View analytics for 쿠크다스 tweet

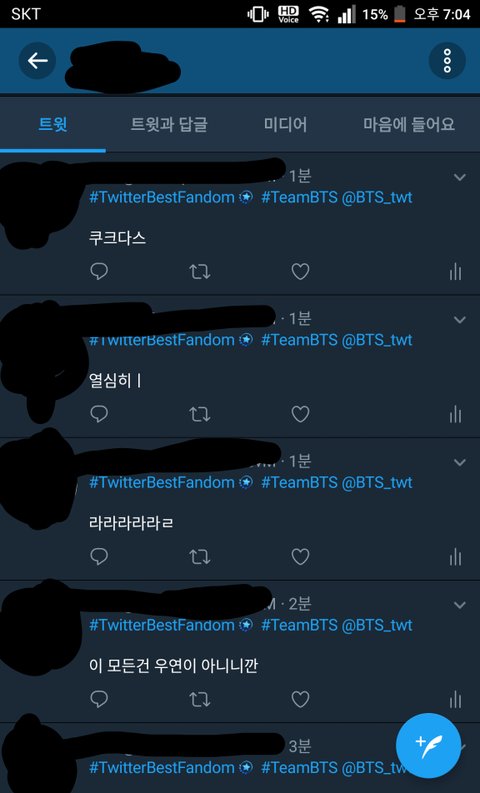[455, 272]
